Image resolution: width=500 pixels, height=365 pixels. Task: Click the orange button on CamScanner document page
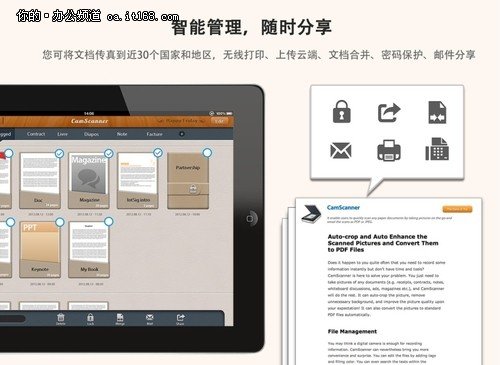[457, 209]
